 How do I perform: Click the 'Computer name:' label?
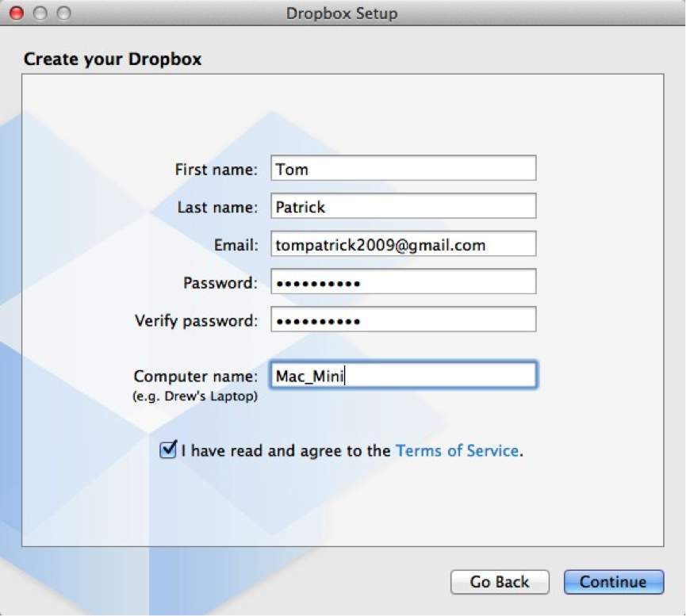click(x=196, y=377)
